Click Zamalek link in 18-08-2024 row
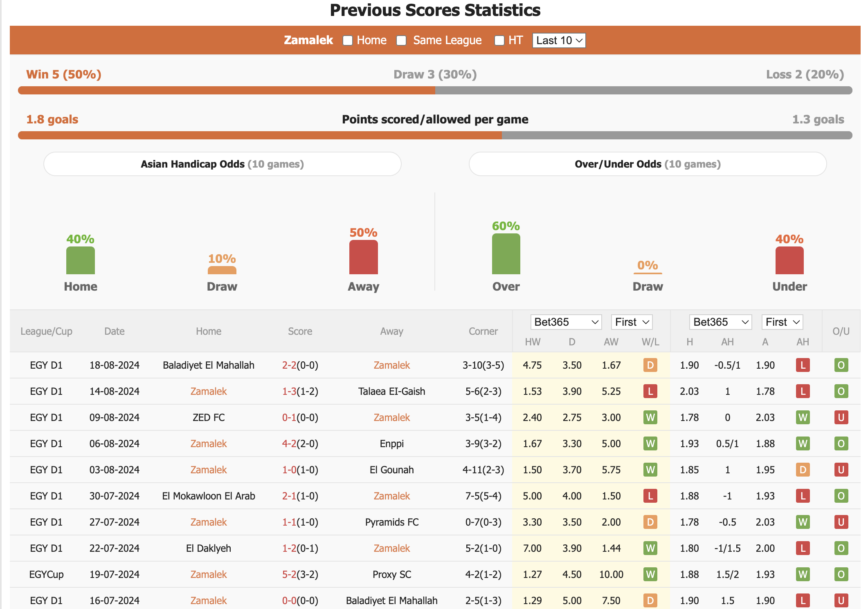 391,365
